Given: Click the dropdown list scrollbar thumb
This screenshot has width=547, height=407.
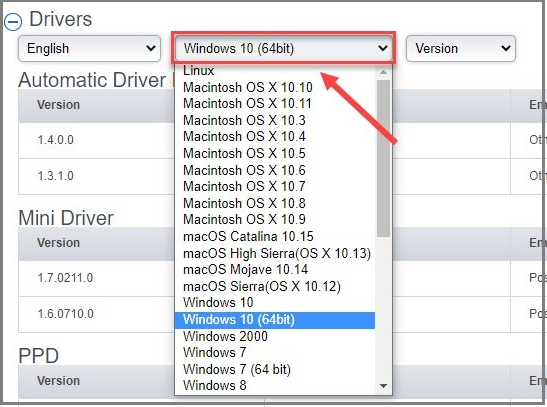Looking at the screenshot, I should (x=384, y=159).
